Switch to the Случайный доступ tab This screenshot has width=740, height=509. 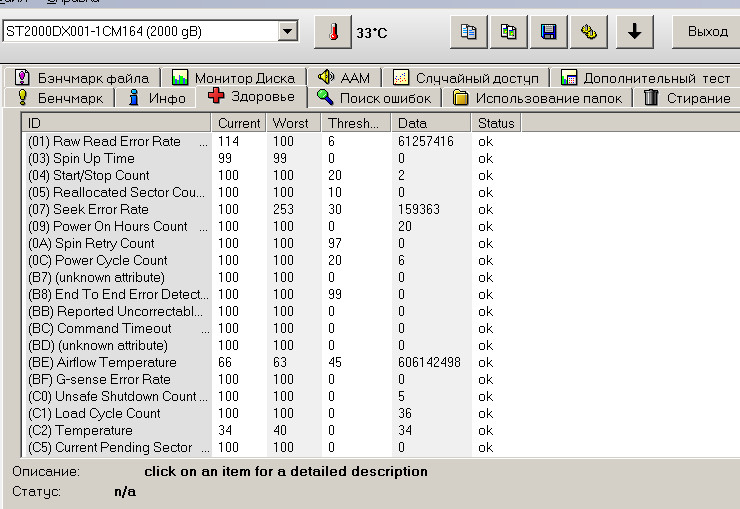click(x=466, y=77)
